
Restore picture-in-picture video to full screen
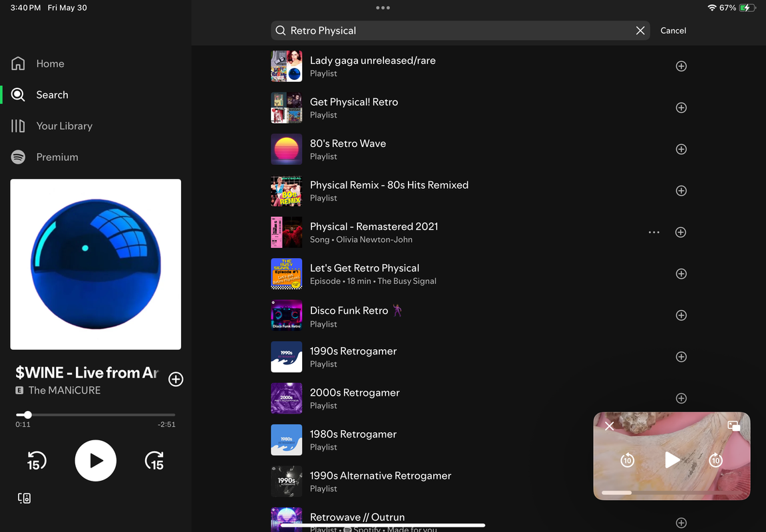[734, 426]
